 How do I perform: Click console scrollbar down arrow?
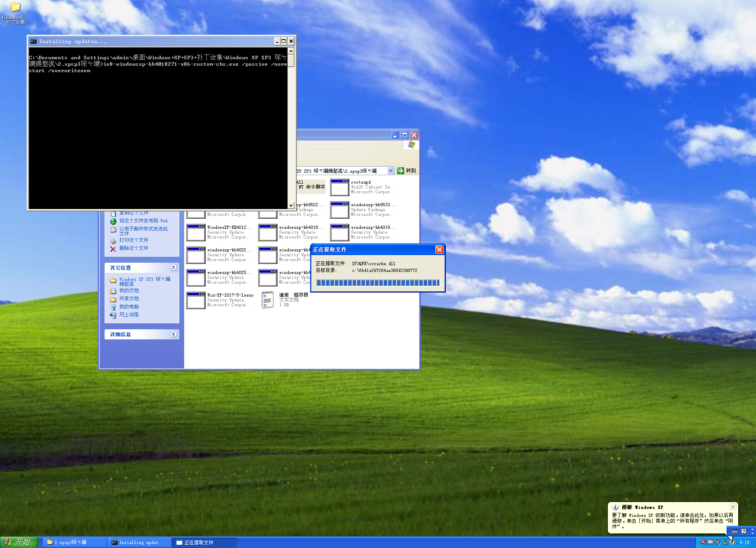291,205
